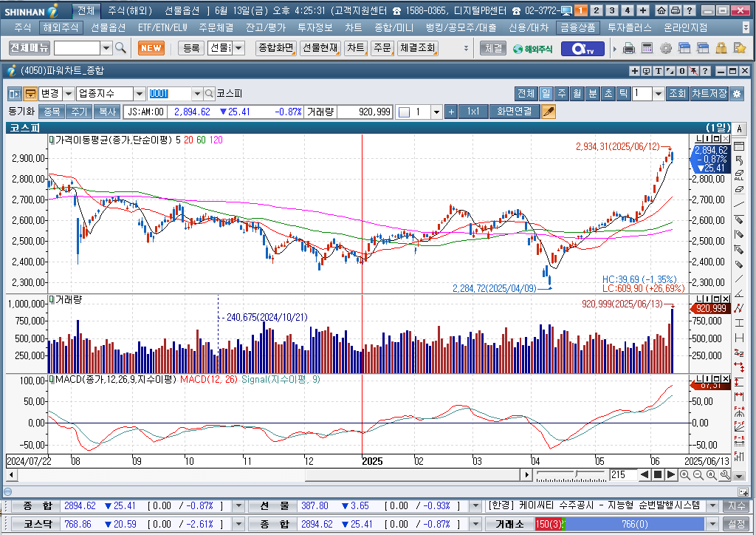Select the 주 weekly period toggle
Image resolution: width=756 pixels, height=535 pixels.
point(562,94)
